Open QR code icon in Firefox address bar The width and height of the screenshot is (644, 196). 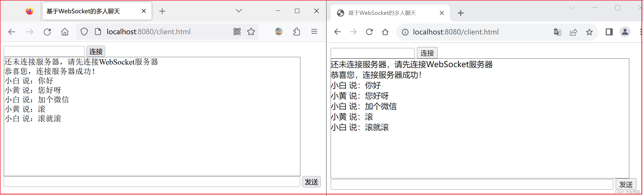tap(237, 32)
